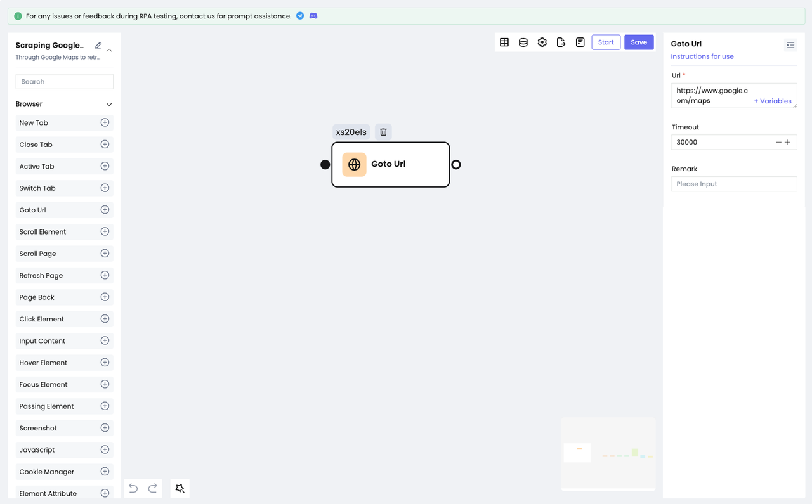Viewport: 812px width, 504px height.
Task: Save the RPA workflow
Action: pos(639,42)
